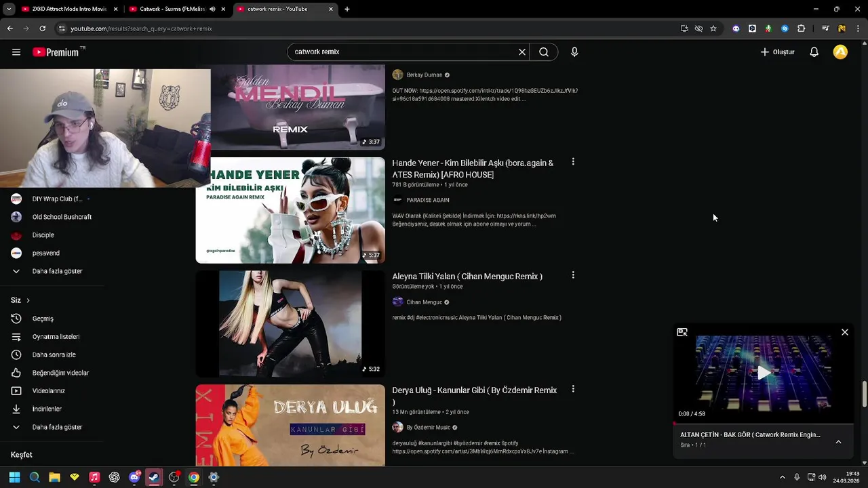Navigate back in browser

(x=9, y=28)
